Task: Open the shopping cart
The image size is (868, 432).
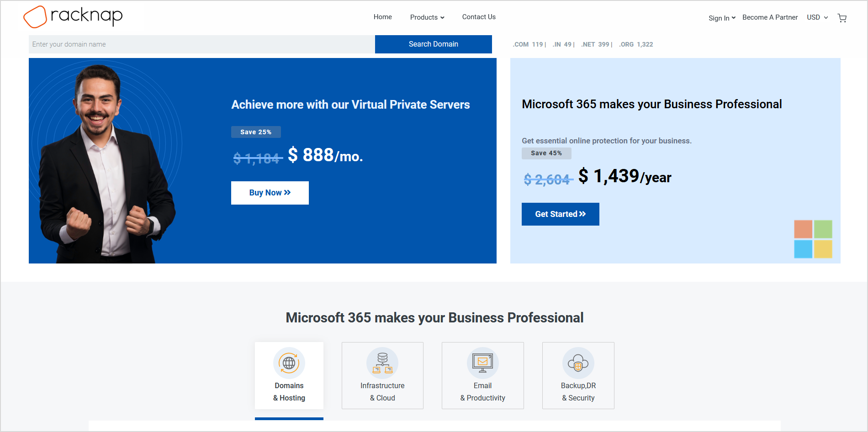Action: point(842,18)
